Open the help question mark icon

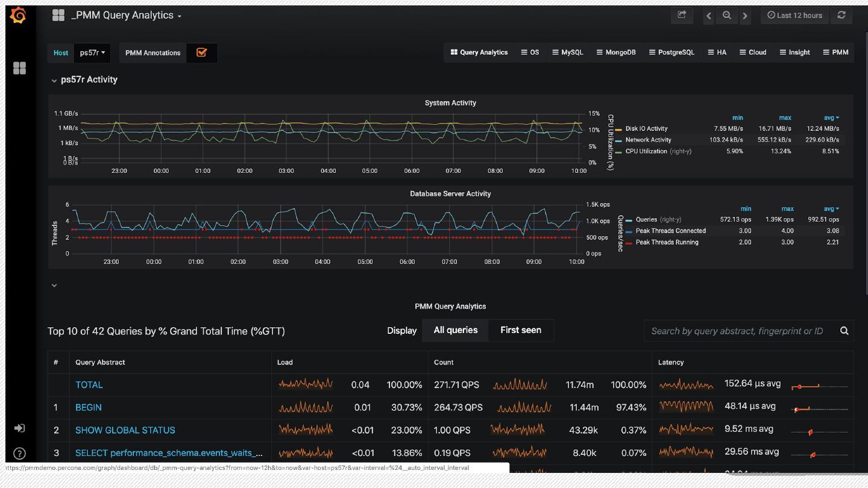pyautogui.click(x=19, y=454)
